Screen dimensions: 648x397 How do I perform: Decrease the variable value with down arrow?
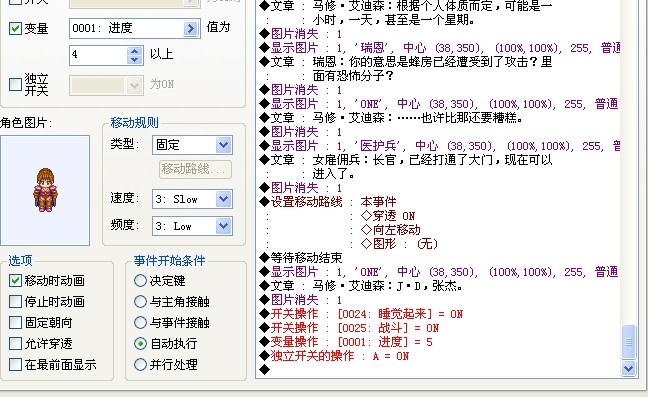point(135,60)
